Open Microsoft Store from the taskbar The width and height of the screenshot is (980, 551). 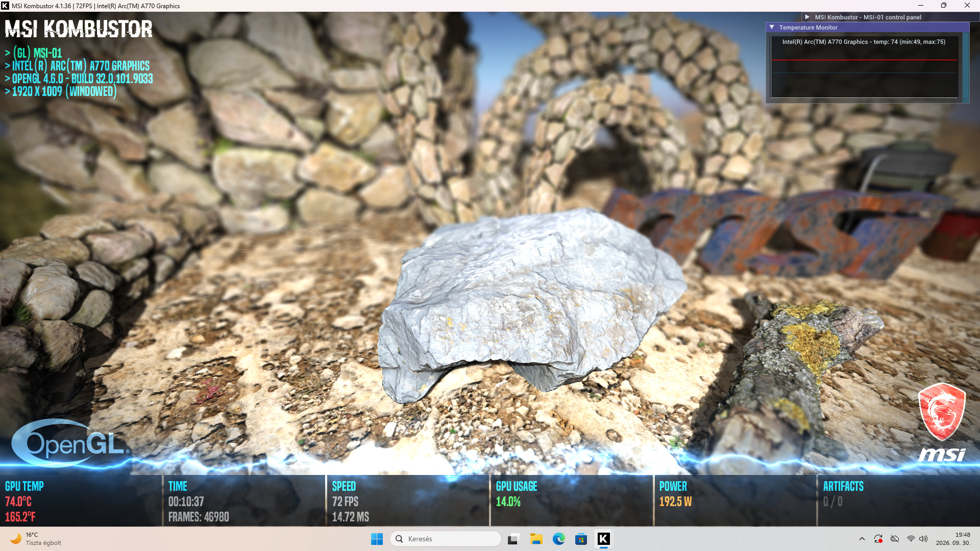(581, 539)
